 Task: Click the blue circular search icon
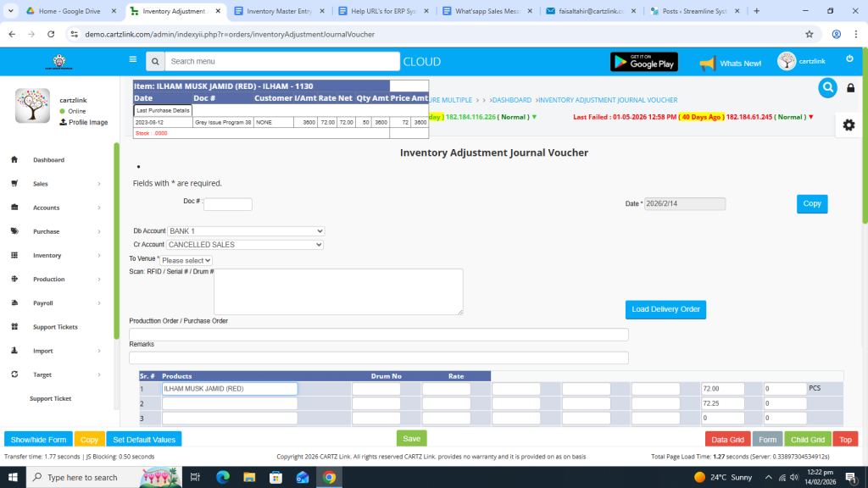point(827,88)
